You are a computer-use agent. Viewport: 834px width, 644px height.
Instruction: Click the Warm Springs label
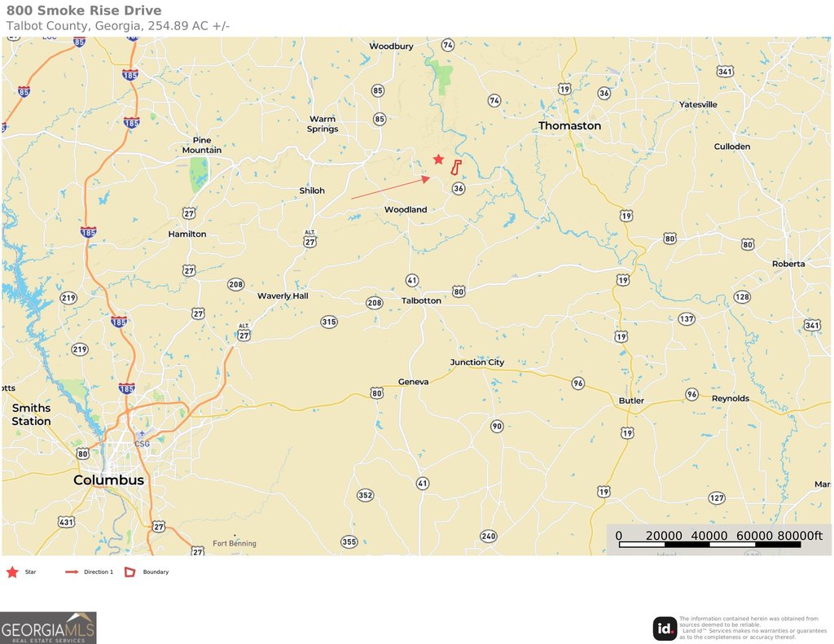323,124
